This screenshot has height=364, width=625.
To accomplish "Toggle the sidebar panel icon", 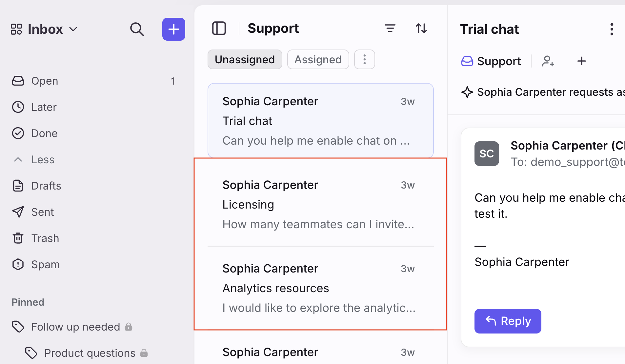I will click(x=219, y=28).
